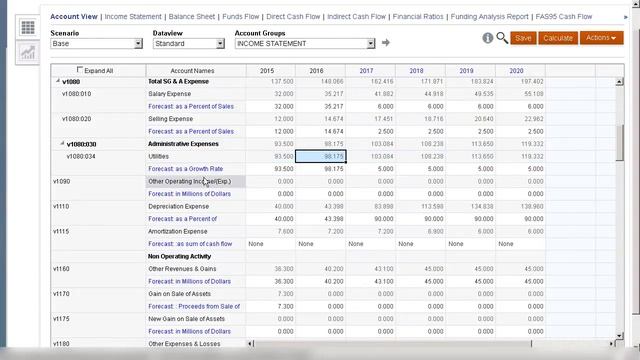Click the Other Expenses & Losses account name
640x360 pixels.
(x=184, y=344)
